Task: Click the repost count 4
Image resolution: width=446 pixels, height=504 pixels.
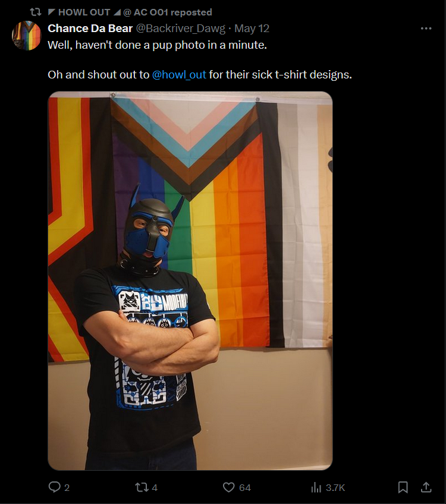Action: coord(155,487)
